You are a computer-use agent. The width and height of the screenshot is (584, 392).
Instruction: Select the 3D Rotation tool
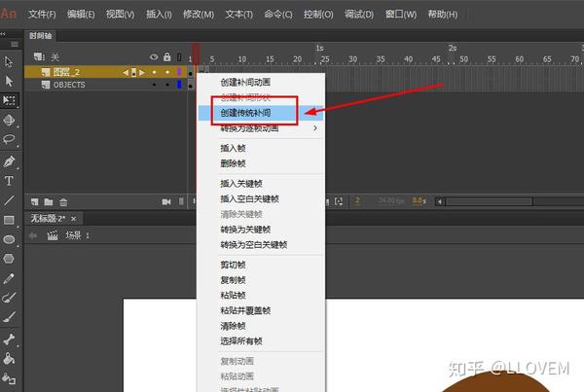pos(9,120)
